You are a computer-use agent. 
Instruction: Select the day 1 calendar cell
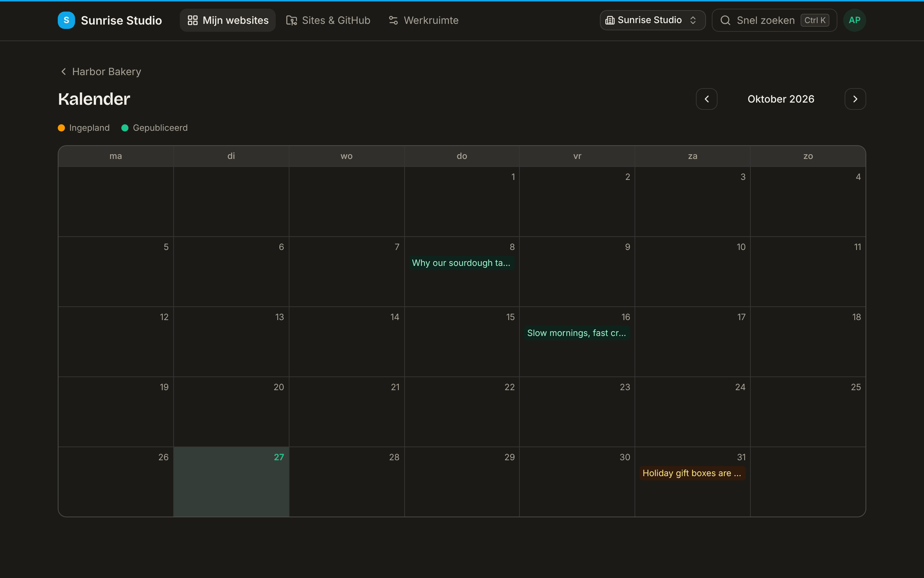[x=462, y=202]
